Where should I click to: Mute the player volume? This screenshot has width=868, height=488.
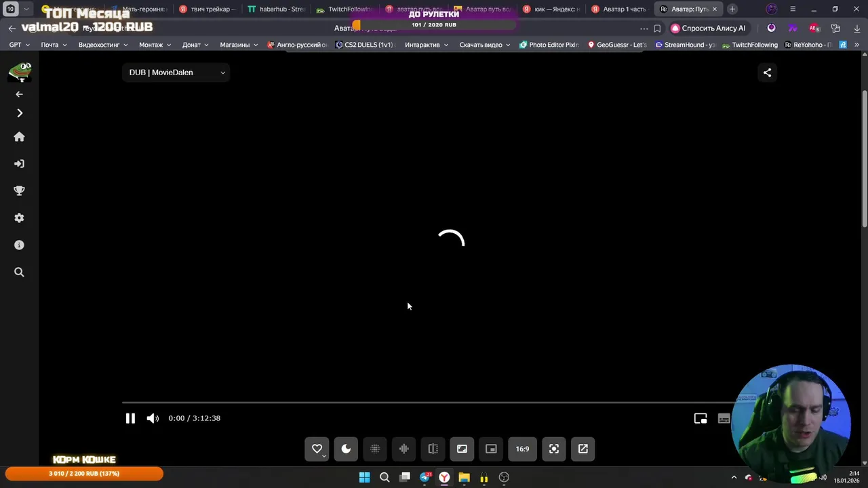153,418
